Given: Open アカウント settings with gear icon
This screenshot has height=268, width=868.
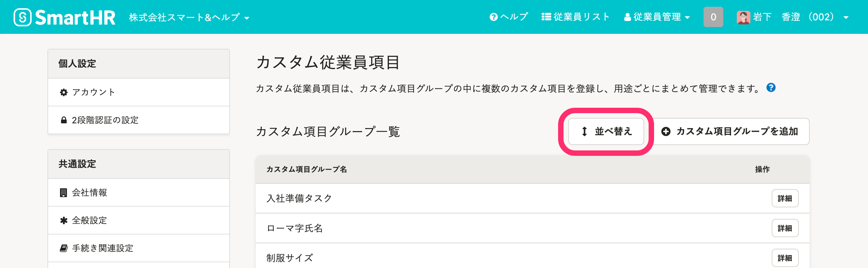Looking at the screenshot, I should pyautogui.click(x=139, y=92).
